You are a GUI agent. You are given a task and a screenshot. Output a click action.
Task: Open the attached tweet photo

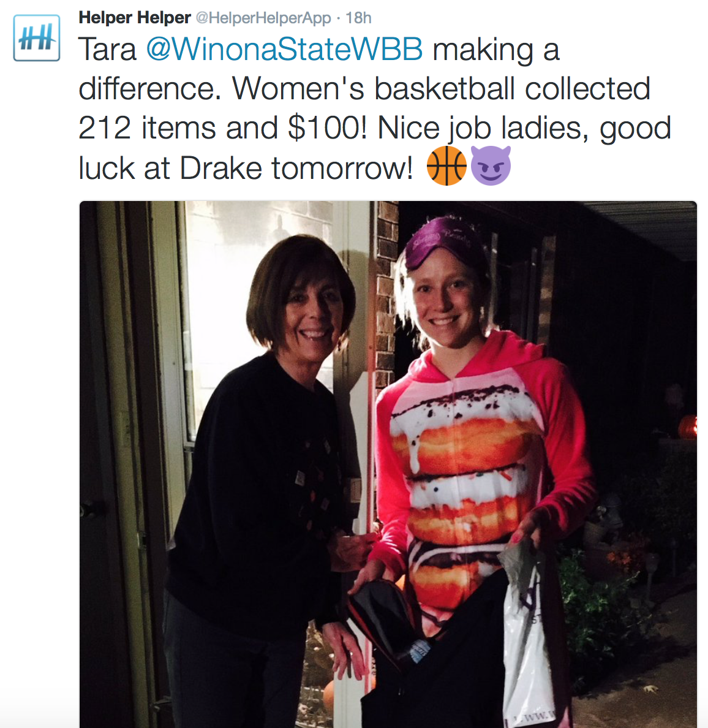point(388,464)
